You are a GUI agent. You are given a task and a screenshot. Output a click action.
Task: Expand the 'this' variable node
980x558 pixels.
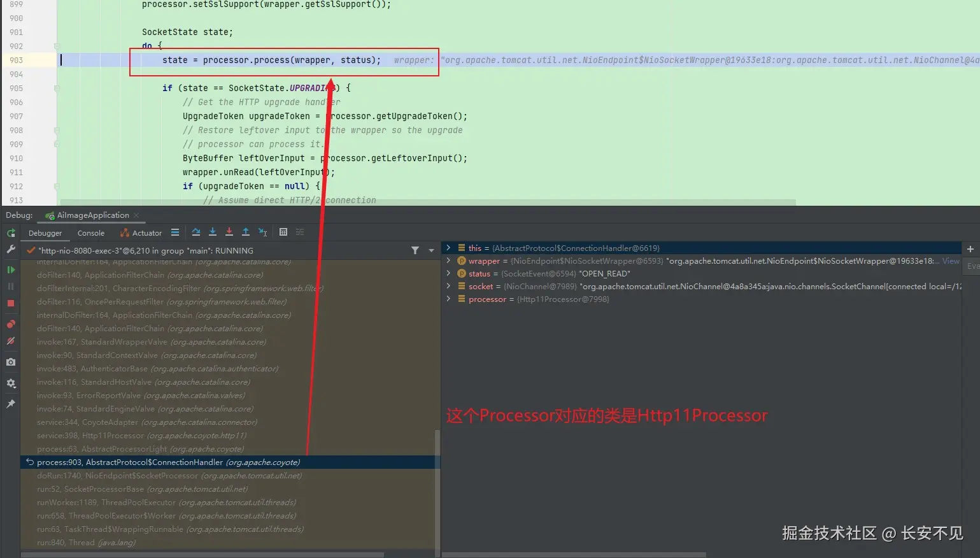448,248
